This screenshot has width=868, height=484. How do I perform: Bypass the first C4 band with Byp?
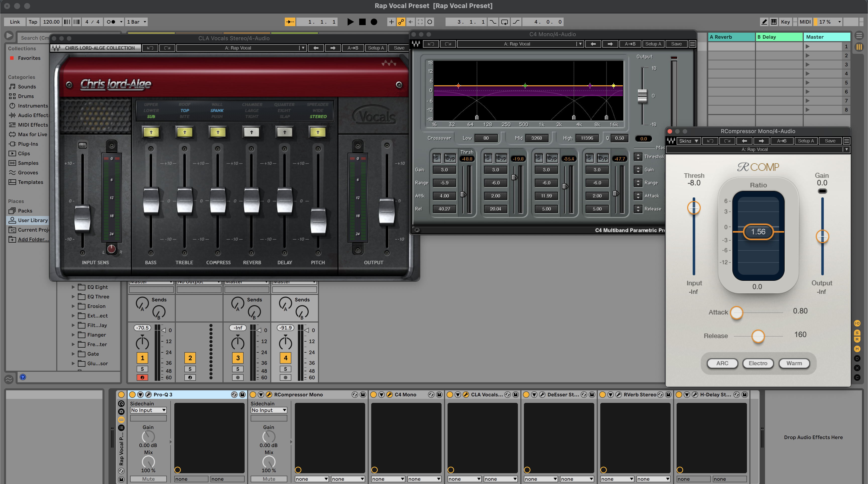click(x=450, y=158)
